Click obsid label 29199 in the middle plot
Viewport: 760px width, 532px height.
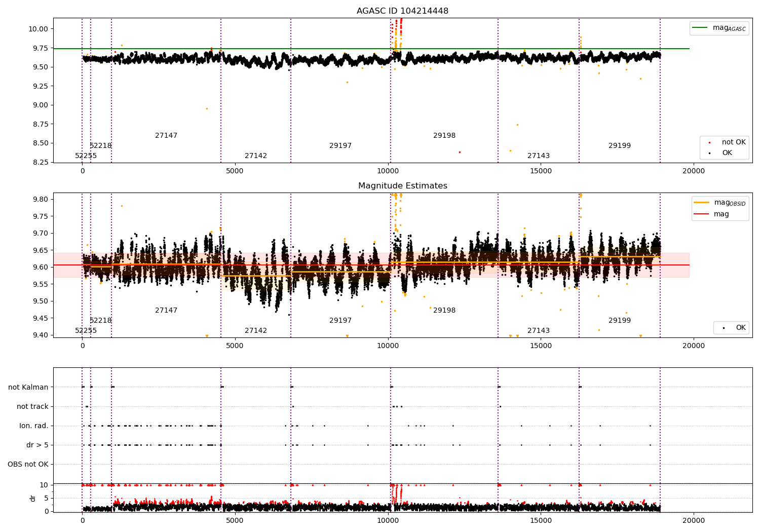(x=620, y=320)
